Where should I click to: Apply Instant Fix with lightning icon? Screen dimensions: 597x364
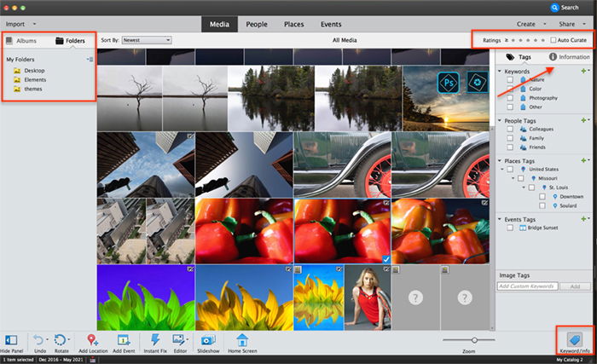coord(155,339)
